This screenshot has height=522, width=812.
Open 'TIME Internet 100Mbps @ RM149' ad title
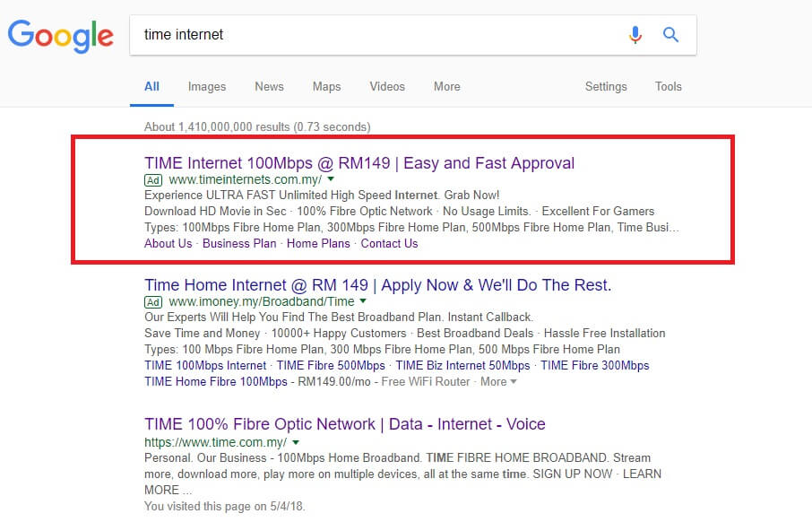[359, 162]
